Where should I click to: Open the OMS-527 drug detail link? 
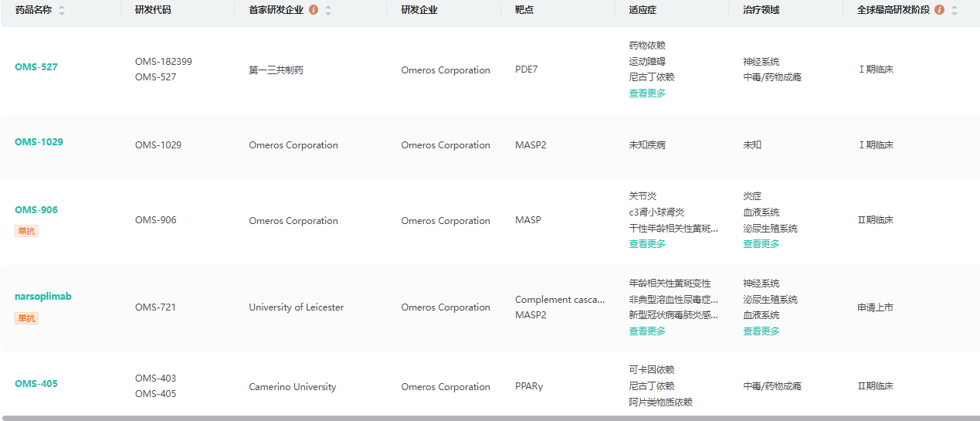tap(36, 67)
